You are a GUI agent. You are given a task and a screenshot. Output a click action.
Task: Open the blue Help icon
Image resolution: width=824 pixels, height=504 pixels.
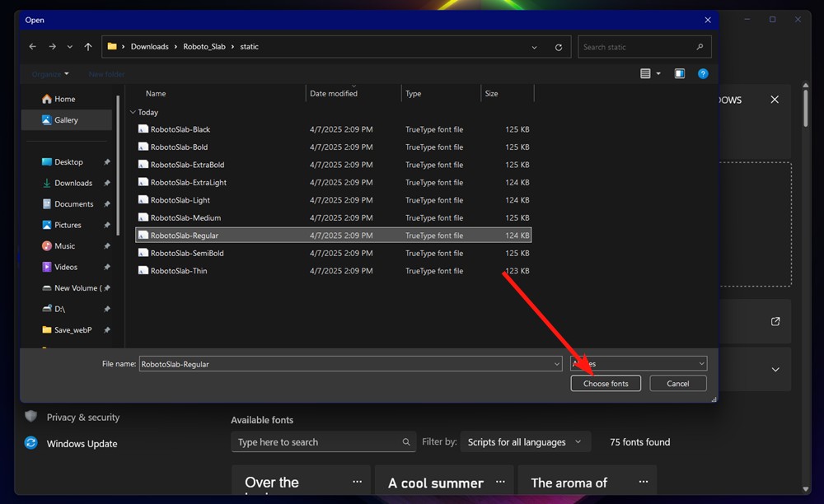(703, 73)
